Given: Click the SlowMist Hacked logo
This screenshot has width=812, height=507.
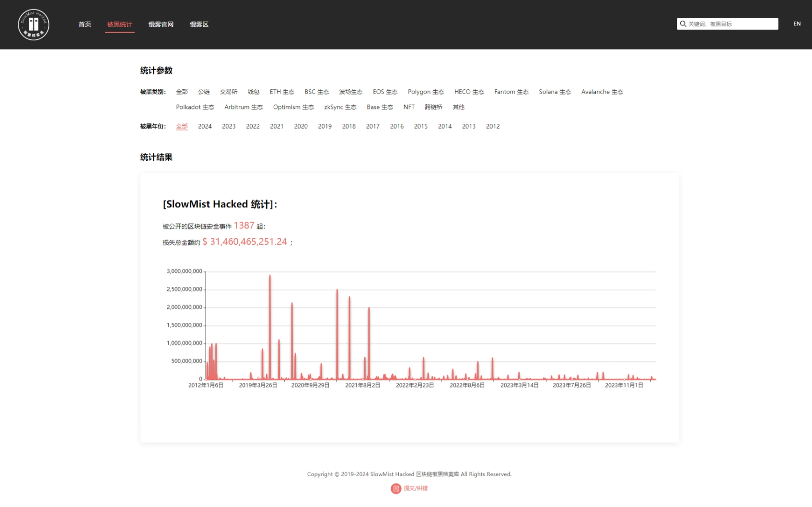Looking at the screenshot, I should tap(34, 24).
